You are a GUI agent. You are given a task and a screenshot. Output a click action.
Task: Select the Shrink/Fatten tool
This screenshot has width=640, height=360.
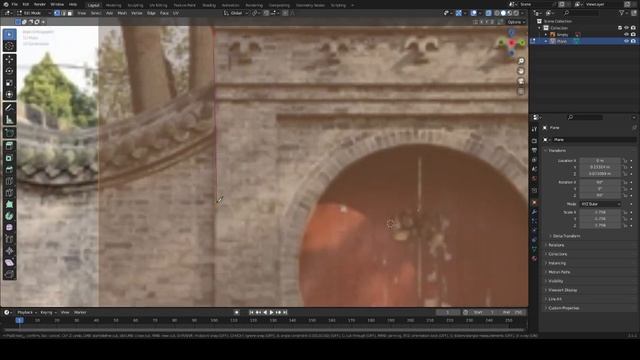tap(9, 251)
